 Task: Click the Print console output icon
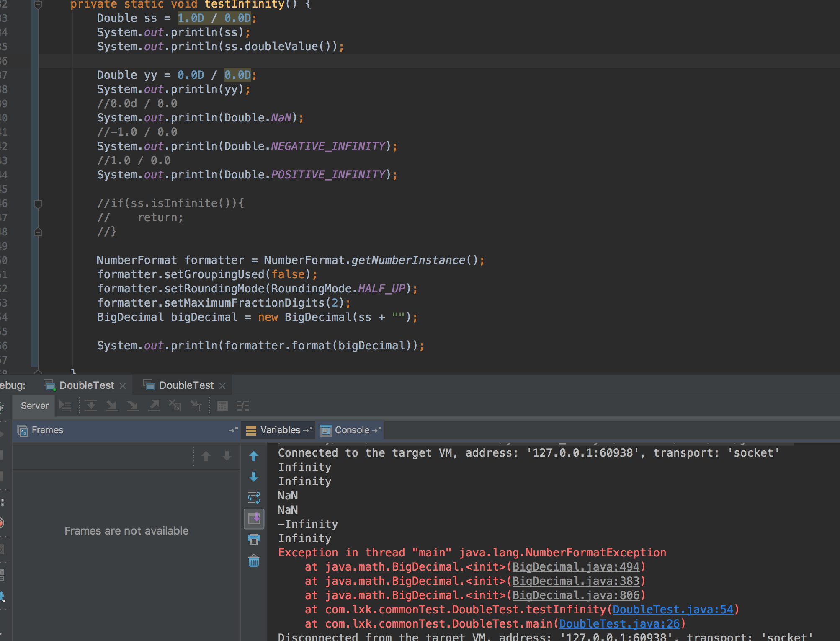254,540
